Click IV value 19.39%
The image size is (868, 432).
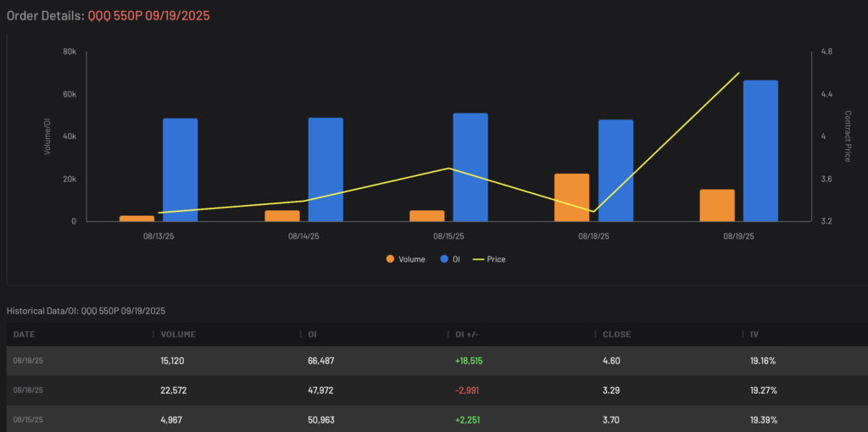pos(764,420)
